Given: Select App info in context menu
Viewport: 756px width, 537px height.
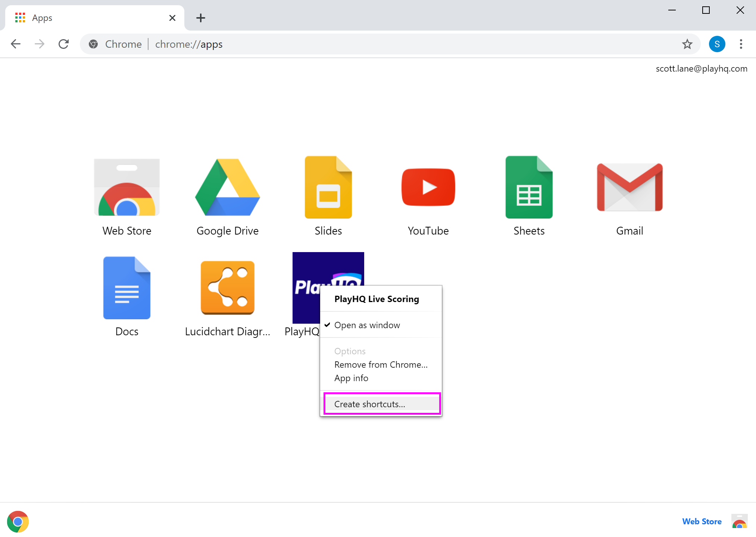Looking at the screenshot, I should 351,378.
